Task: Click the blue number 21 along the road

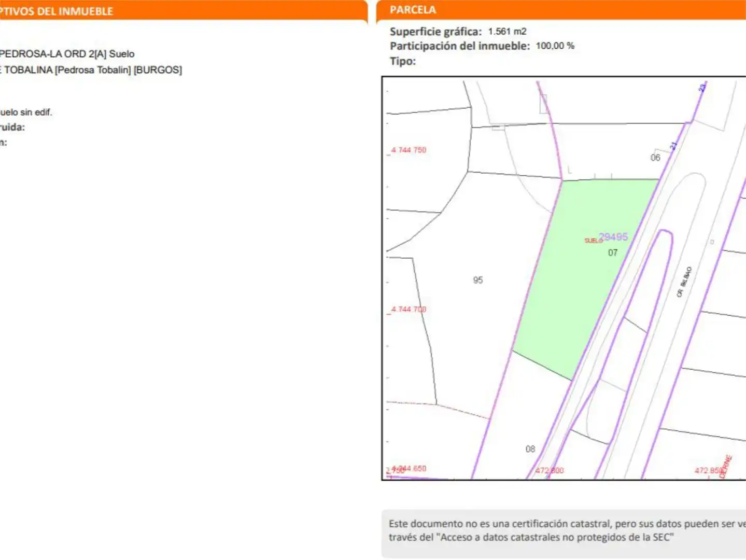Action: click(x=673, y=146)
